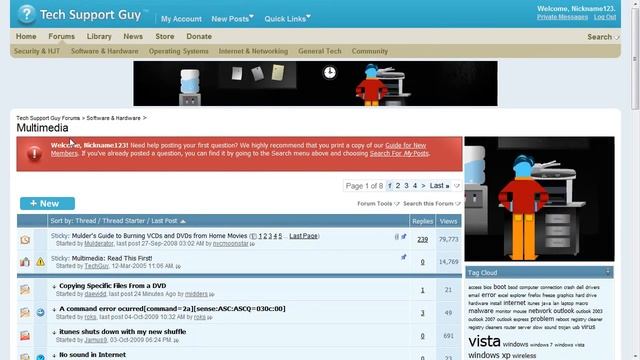Open Private Messages

point(562,17)
